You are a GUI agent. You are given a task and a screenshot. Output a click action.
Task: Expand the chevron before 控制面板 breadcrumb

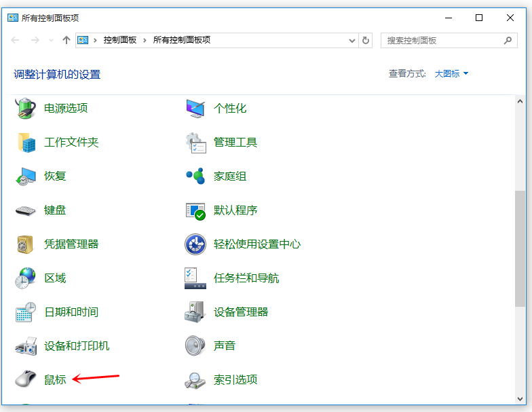coord(95,41)
